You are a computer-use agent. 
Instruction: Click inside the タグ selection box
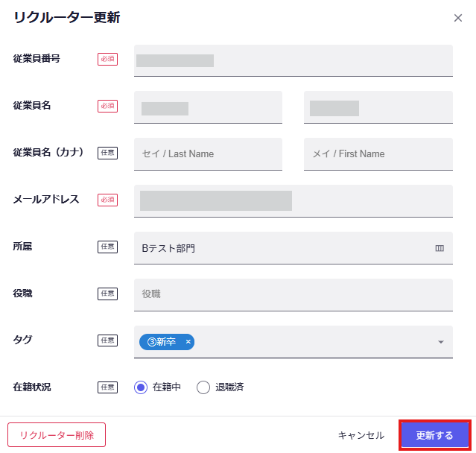[x=313, y=342]
